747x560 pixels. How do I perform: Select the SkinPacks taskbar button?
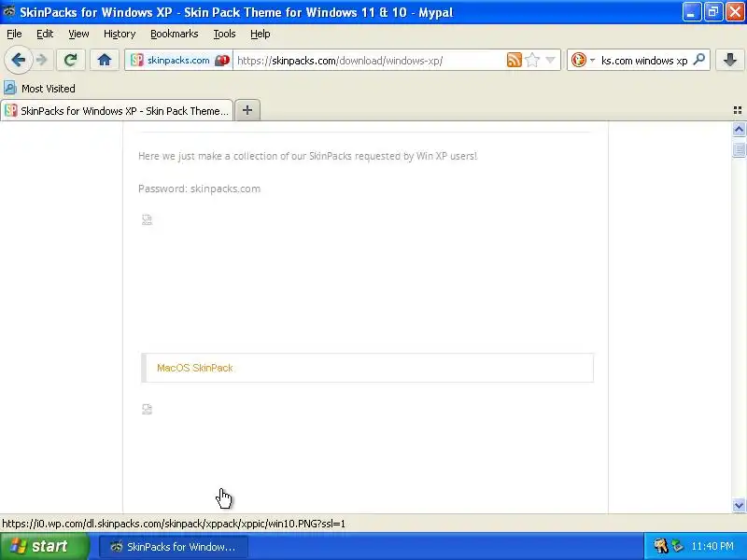point(174,547)
